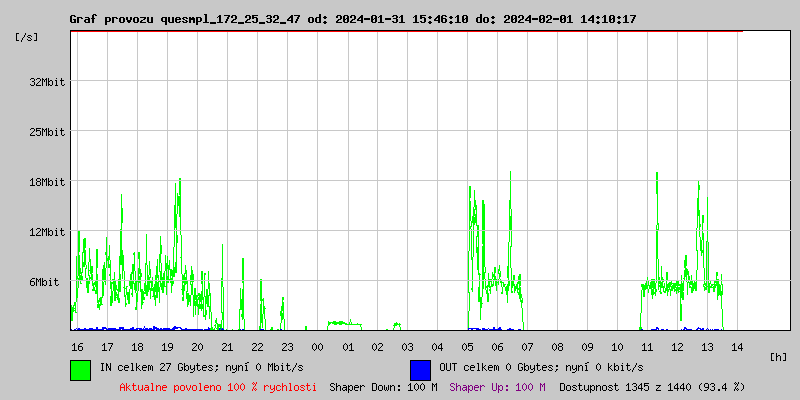Click the [h] hour unit label
The image size is (800, 400).
[778, 356]
